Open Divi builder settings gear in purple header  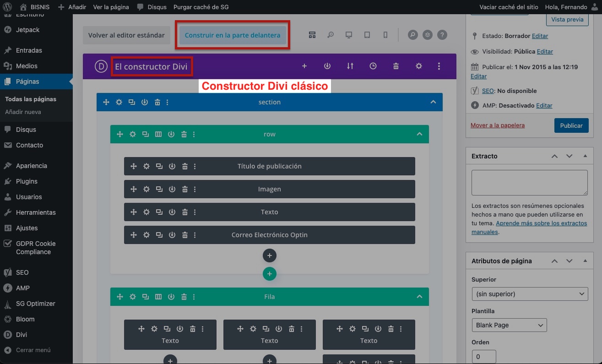[x=418, y=66]
